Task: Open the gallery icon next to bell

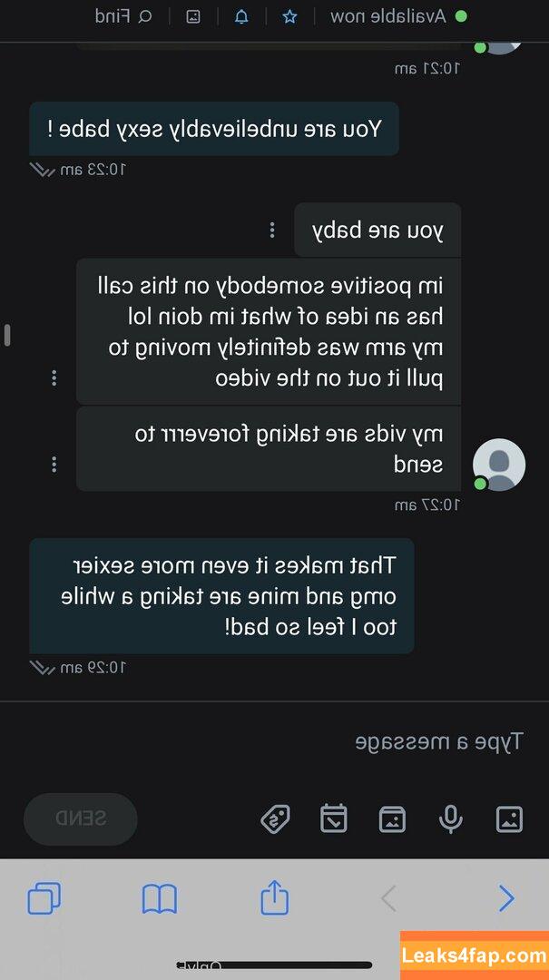Action: (193, 17)
